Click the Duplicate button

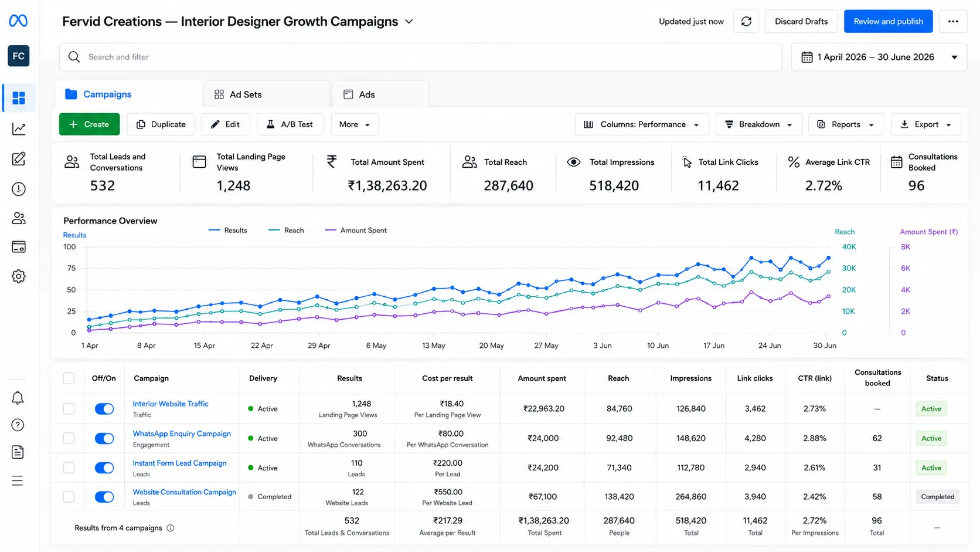pyautogui.click(x=161, y=124)
